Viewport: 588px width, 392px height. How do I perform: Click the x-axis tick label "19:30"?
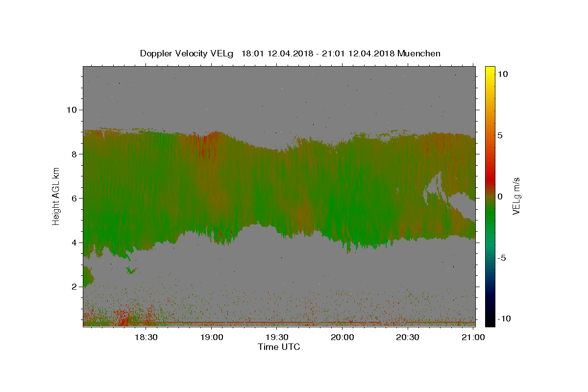277,337
